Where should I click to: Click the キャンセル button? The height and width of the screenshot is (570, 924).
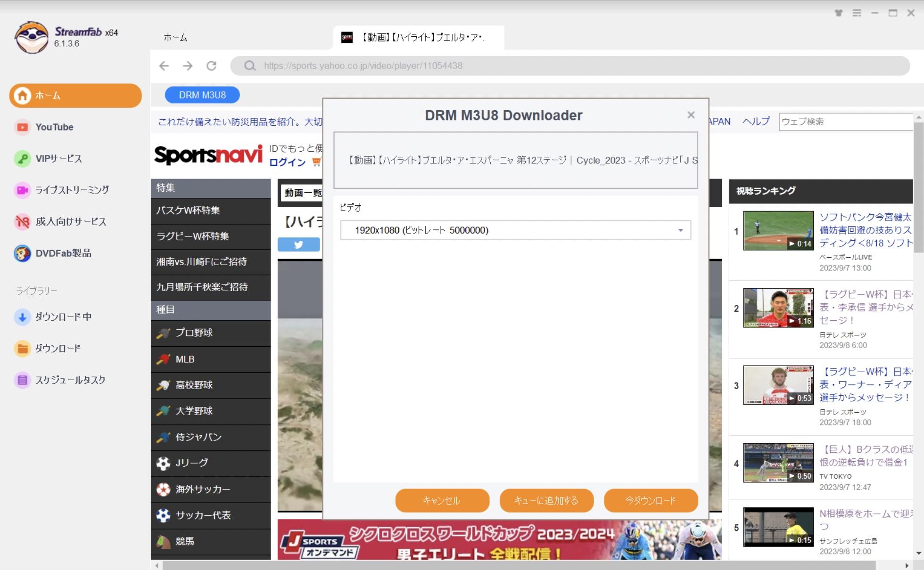[442, 500]
